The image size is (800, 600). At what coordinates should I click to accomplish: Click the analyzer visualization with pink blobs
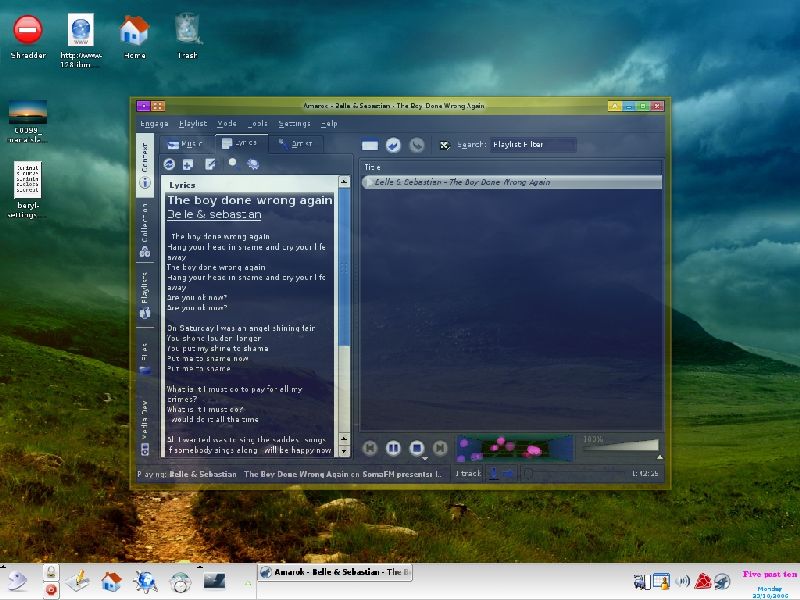pyautogui.click(x=514, y=448)
